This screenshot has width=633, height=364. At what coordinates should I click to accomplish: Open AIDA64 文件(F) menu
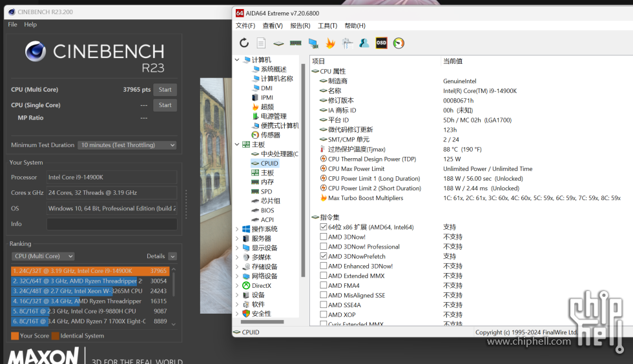point(245,26)
